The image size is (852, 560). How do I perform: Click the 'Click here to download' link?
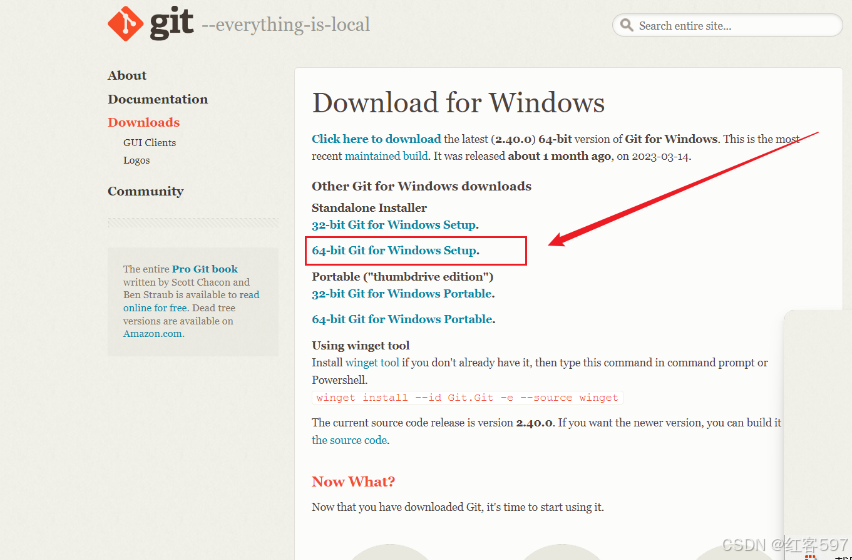(x=376, y=139)
